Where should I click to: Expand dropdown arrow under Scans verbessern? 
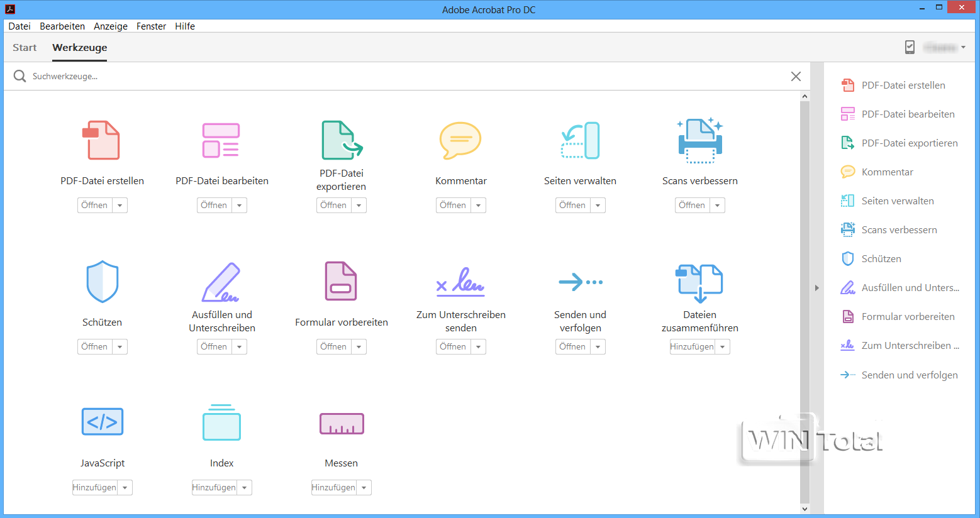[x=717, y=206]
